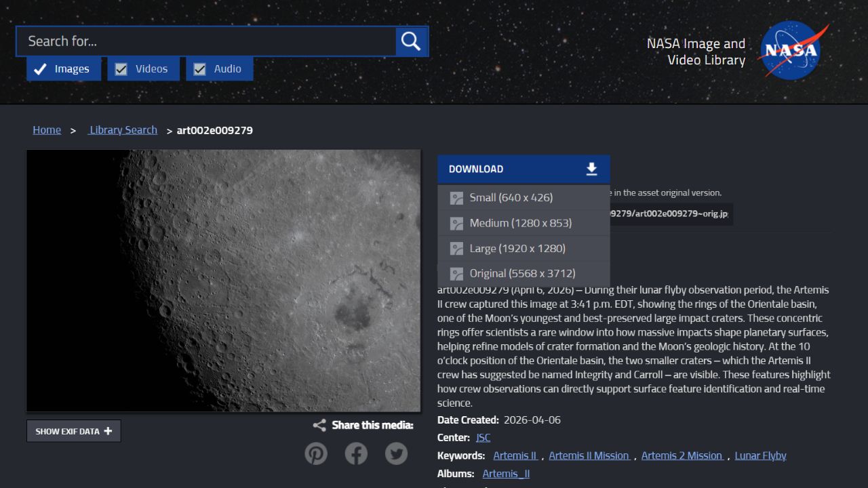Go to Home breadcrumb link
Image resolution: width=868 pixels, height=488 pixels.
coord(47,130)
